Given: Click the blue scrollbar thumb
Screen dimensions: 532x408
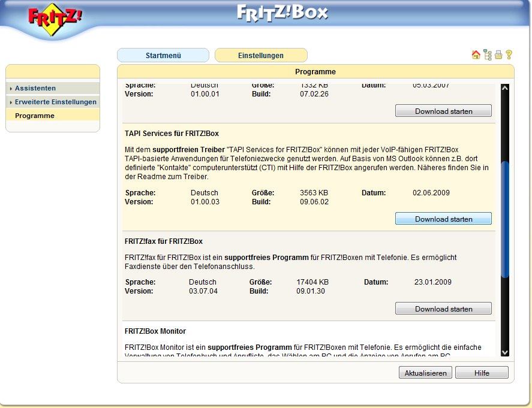Looking at the screenshot, I should coord(505,220).
